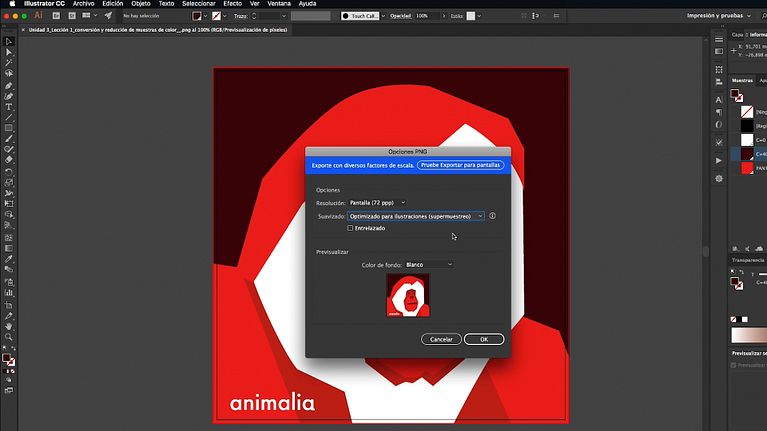Select the Curvature tool

pyautogui.click(x=8, y=96)
